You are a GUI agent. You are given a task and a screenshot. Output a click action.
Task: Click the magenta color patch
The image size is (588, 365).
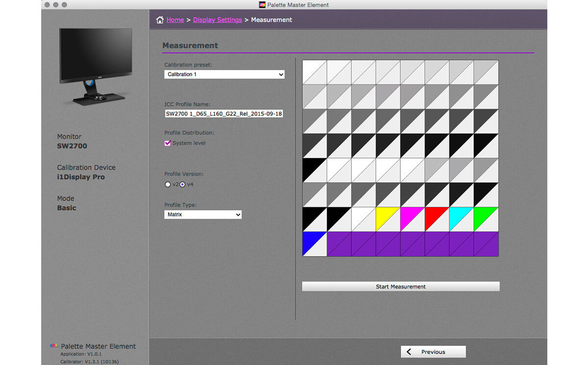pos(413,219)
